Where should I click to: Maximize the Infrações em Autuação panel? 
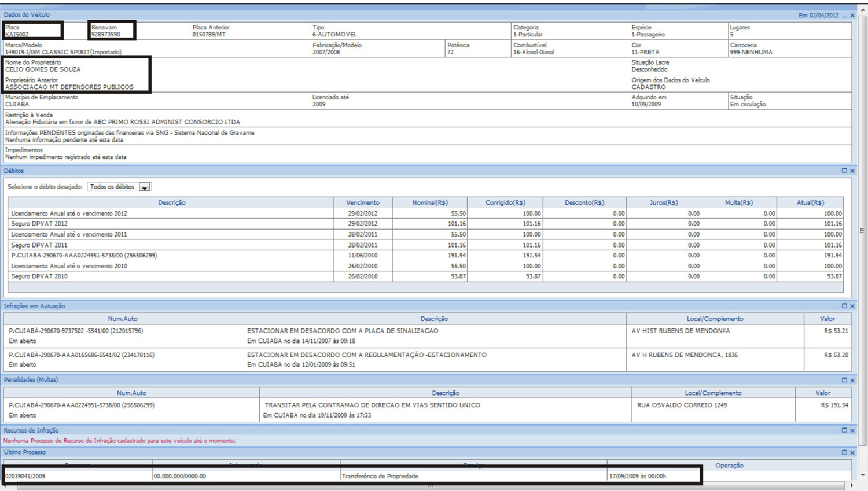click(844, 306)
